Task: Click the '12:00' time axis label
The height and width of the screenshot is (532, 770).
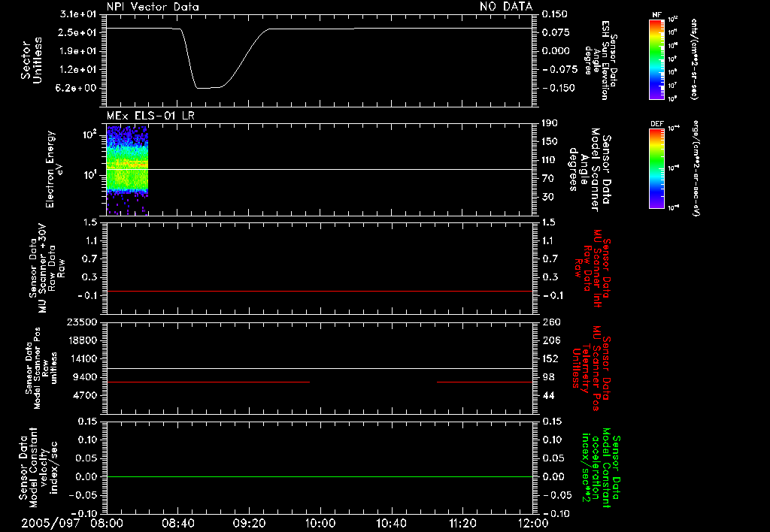Action: [533, 524]
